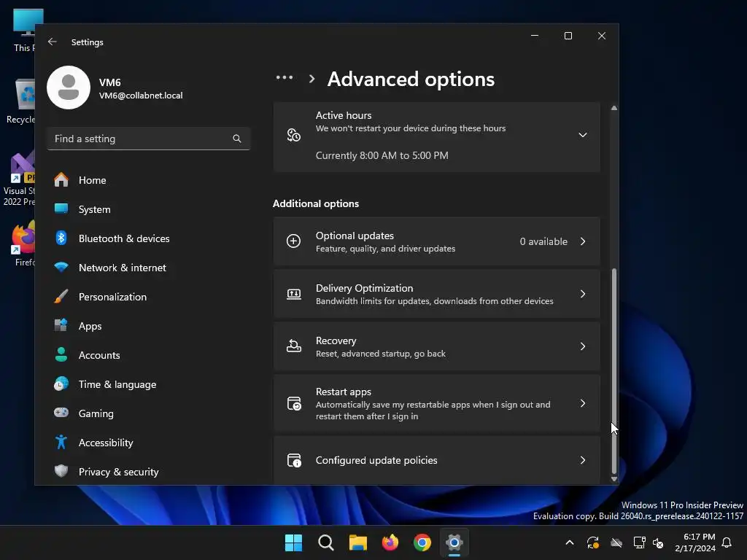Open the Restart apps chevron
747x560 pixels.
click(583, 403)
